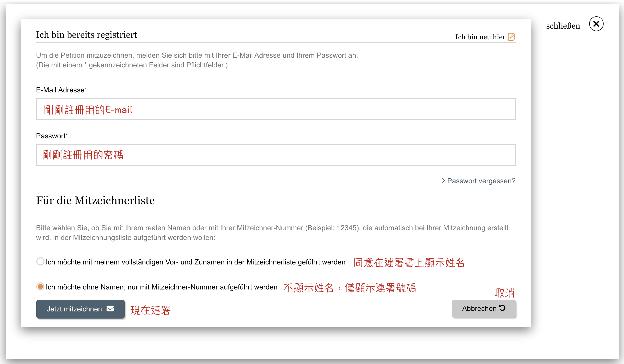Screen dimensions: 624x364
Task: Click the 'Ich bin bereits registriert' heading
Action: (x=87, y=35)
